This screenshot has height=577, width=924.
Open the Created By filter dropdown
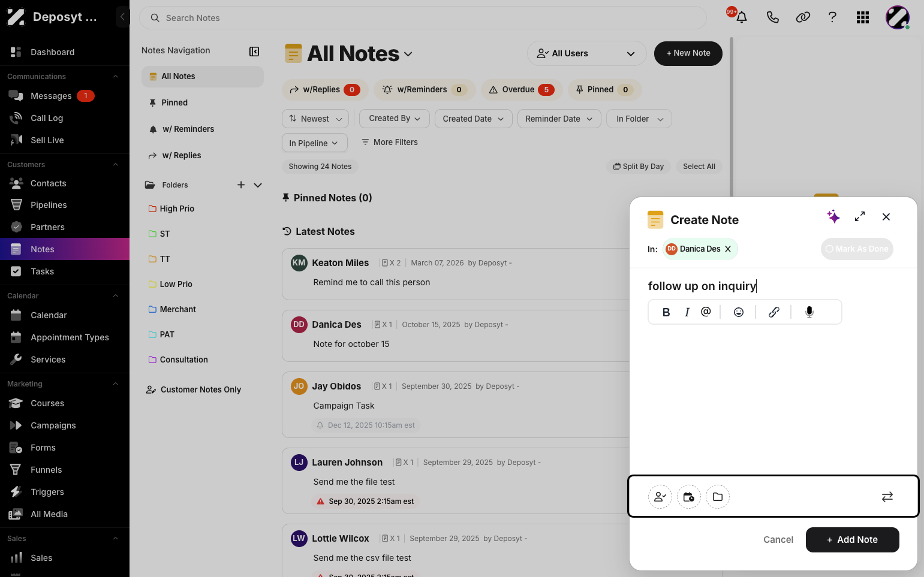[395, 119]
